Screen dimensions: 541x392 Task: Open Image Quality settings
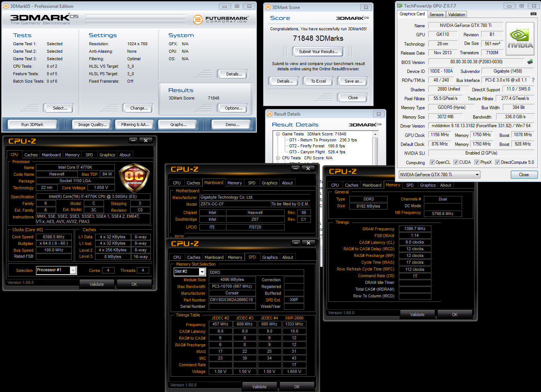(x=92, y=125)
